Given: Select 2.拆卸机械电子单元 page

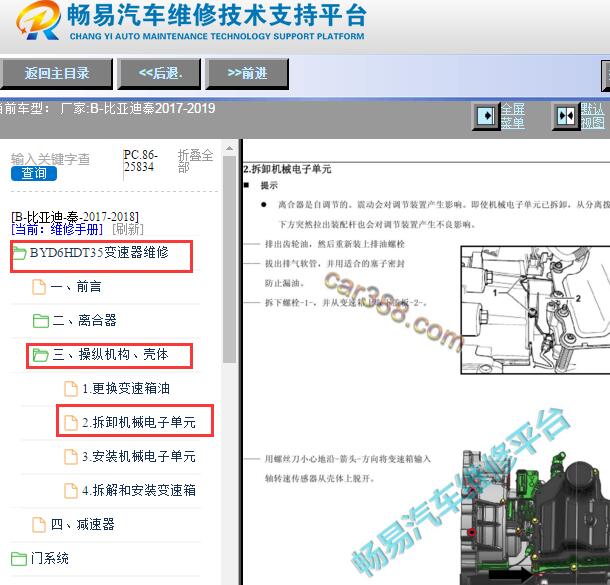Looking at the screenshot, I should coord(139,422).
